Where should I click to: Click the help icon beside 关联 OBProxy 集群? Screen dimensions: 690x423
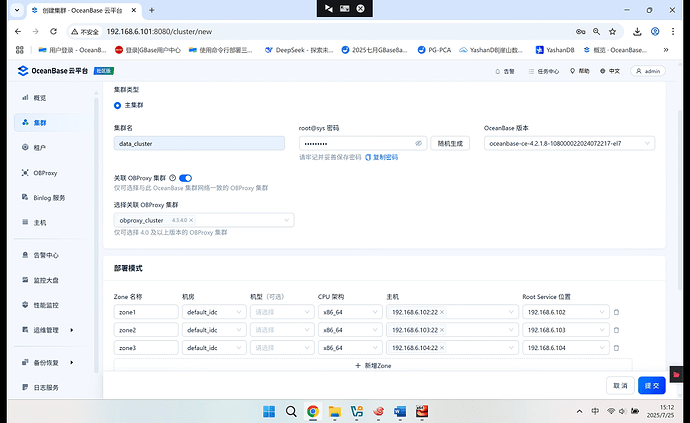click(172, 178)
